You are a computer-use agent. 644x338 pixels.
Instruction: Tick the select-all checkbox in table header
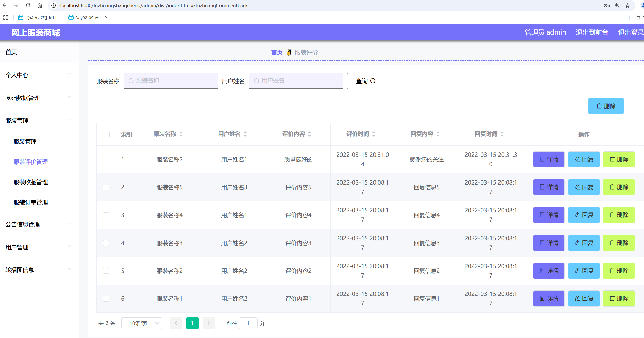click(107, 134)
